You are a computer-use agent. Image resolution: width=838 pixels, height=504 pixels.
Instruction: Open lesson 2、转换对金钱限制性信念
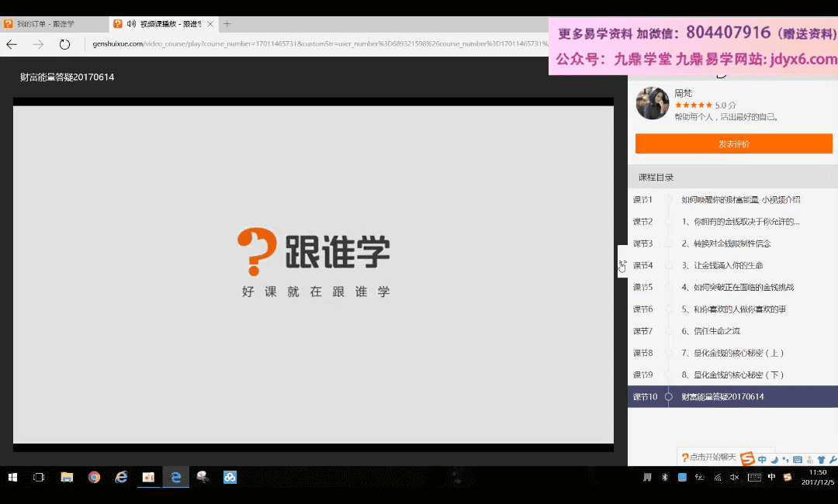[x=725, y=243]
